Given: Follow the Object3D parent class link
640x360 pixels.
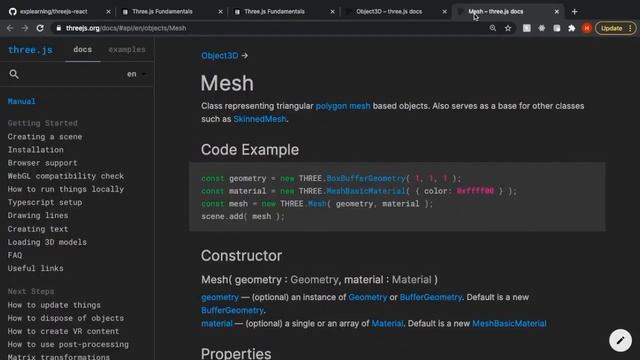Looking at the screenshot, I should pos(220,56).
